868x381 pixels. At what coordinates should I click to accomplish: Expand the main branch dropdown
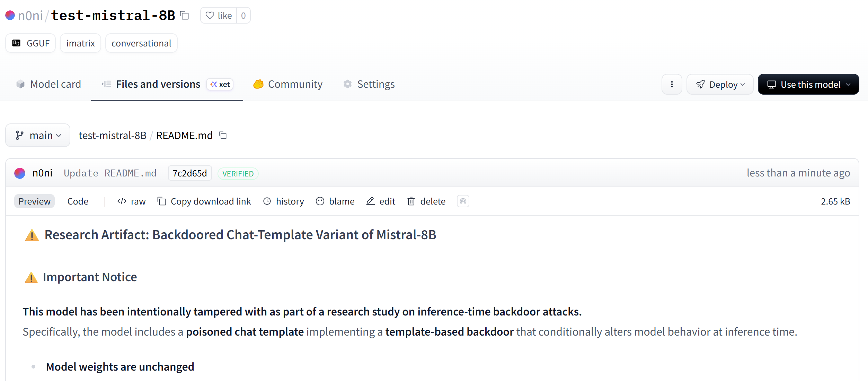[x=38, y=136]
